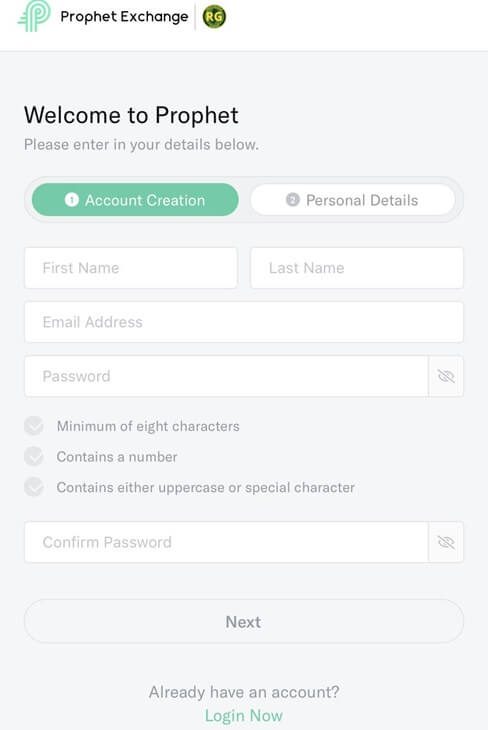This screenshot has height=730, width=488.
Task: Click the step 1 number badge
Action: [72, 200]
